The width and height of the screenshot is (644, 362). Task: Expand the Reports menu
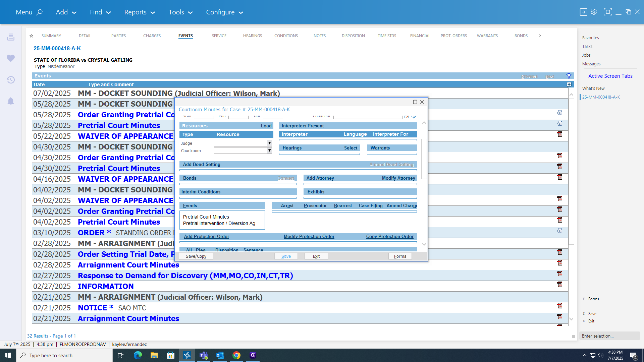tap(140, 12)
